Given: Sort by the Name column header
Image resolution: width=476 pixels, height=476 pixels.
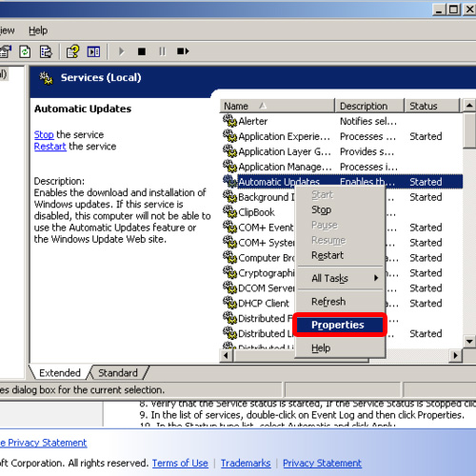Looking at the screenshot, I should coord(277,106).
